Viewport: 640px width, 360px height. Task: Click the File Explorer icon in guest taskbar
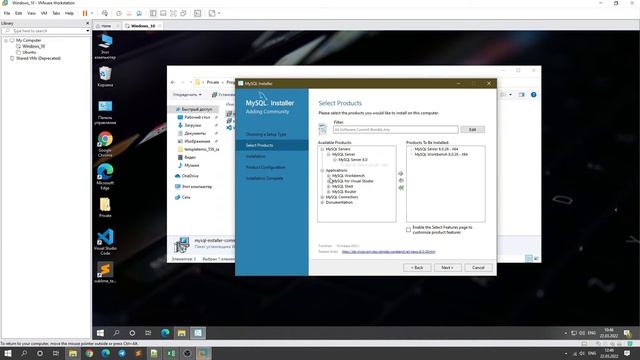[182, 333]
